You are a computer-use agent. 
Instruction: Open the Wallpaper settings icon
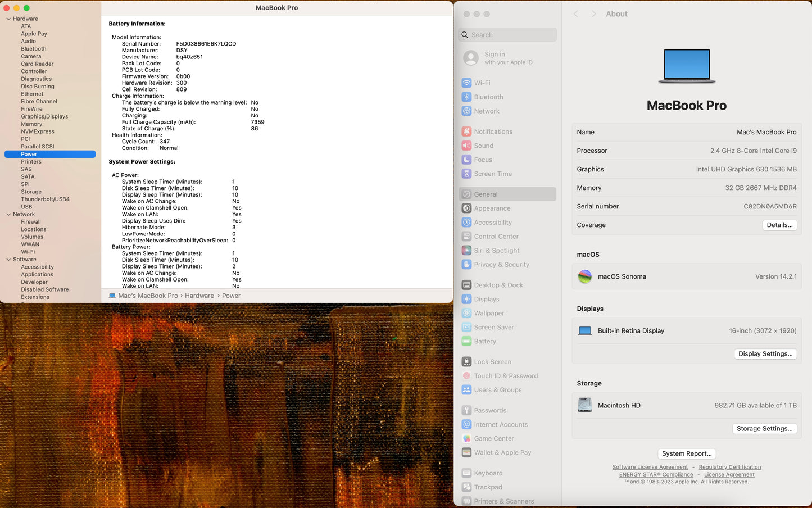(x=466, y=313)
